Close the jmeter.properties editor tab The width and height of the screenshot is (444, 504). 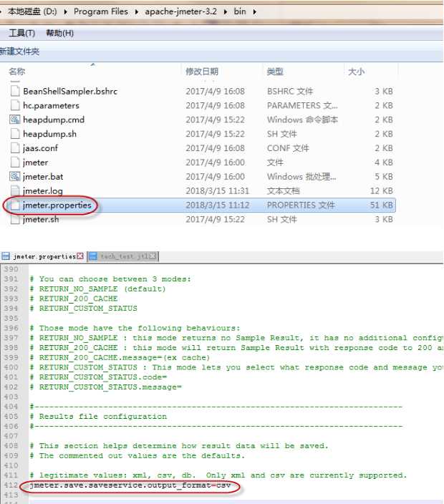[80, 256]
